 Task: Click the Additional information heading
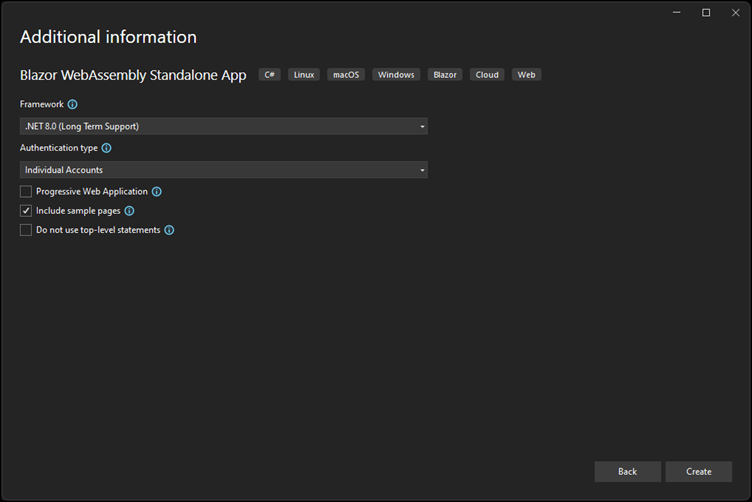click(108, 37)
